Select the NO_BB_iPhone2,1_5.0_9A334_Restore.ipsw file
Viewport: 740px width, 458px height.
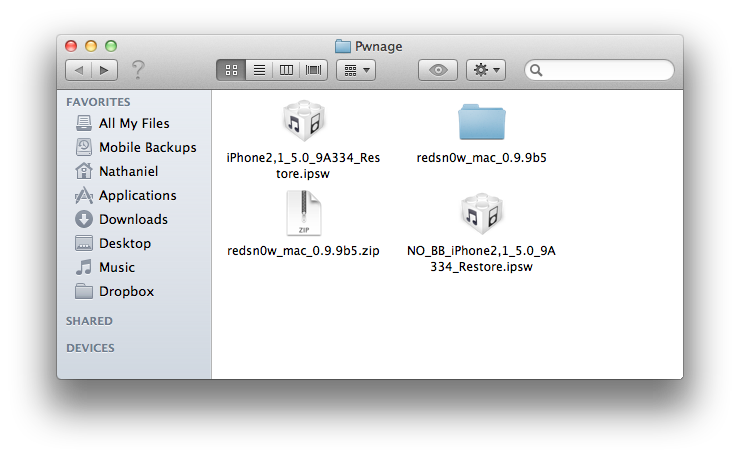coord(481,214)
